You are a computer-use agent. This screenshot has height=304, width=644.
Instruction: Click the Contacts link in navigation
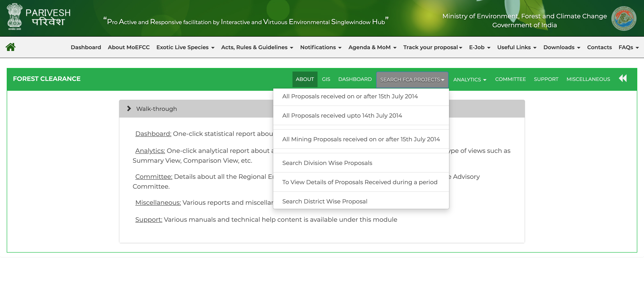pos(599,47)
